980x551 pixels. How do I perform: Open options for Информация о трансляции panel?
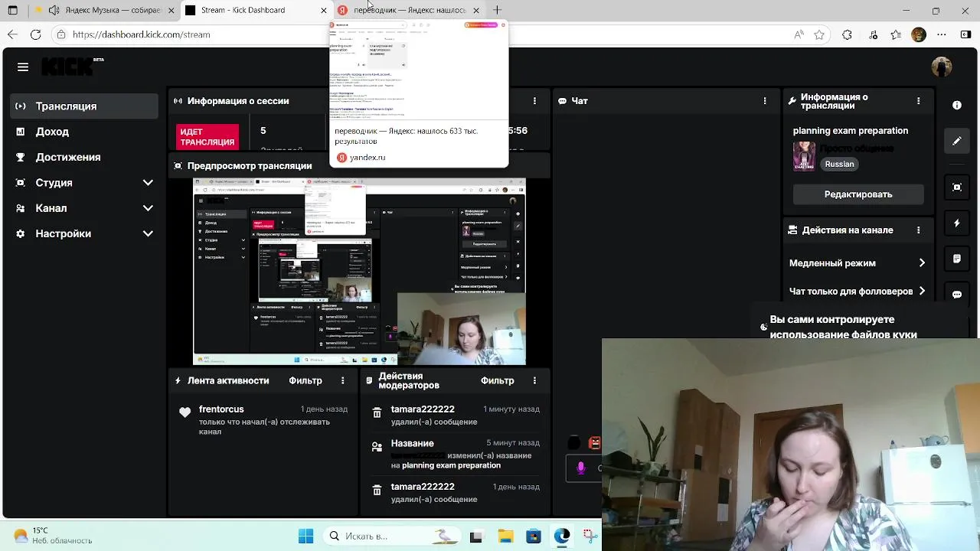919,101
